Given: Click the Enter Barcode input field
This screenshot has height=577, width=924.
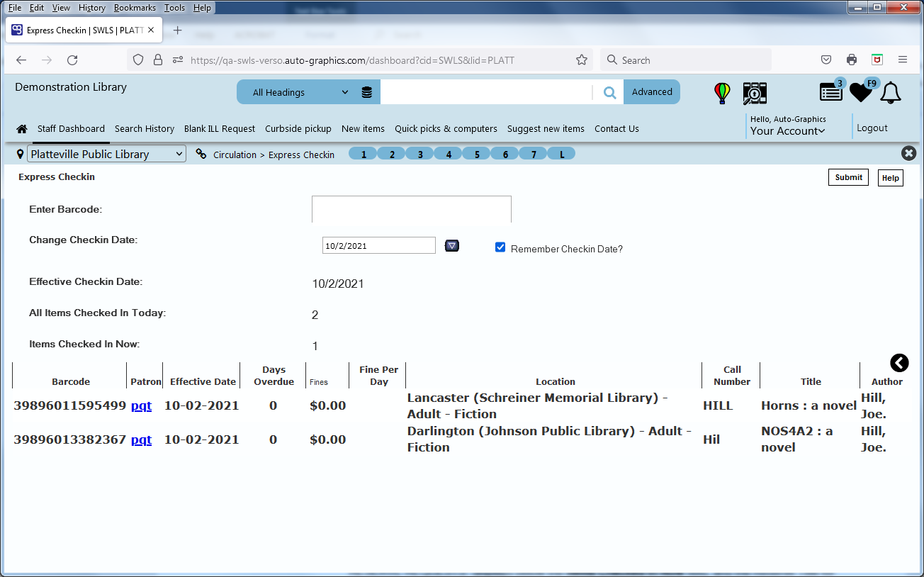Looking at the screenshot, I should pos(411,209).
